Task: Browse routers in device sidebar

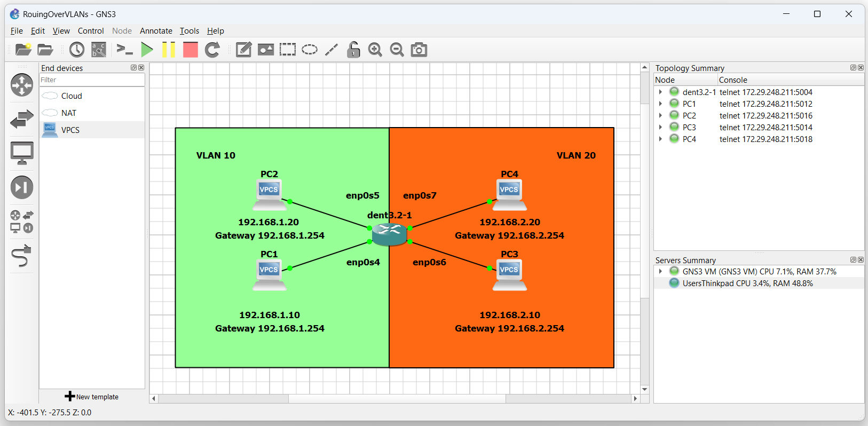Action: (22, 85)
